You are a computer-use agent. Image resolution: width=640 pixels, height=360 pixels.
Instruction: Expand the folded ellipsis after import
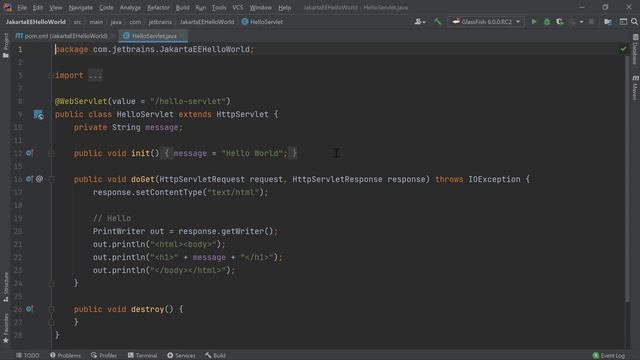click(x=95, y=75)
